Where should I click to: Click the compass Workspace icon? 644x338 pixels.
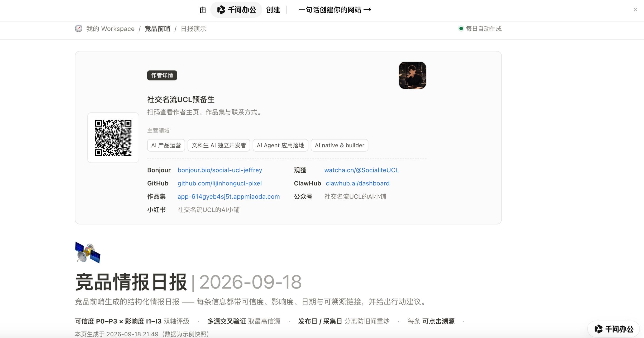(79, 29)
